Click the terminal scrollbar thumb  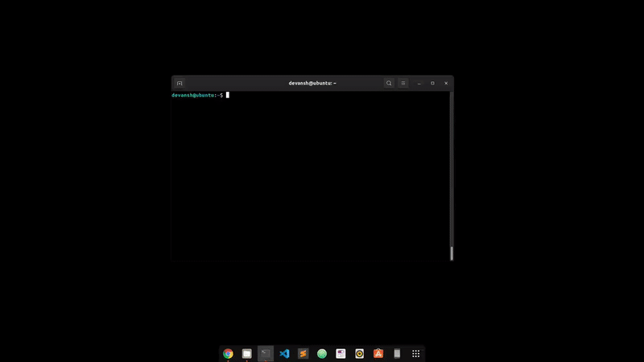(452, 253)
